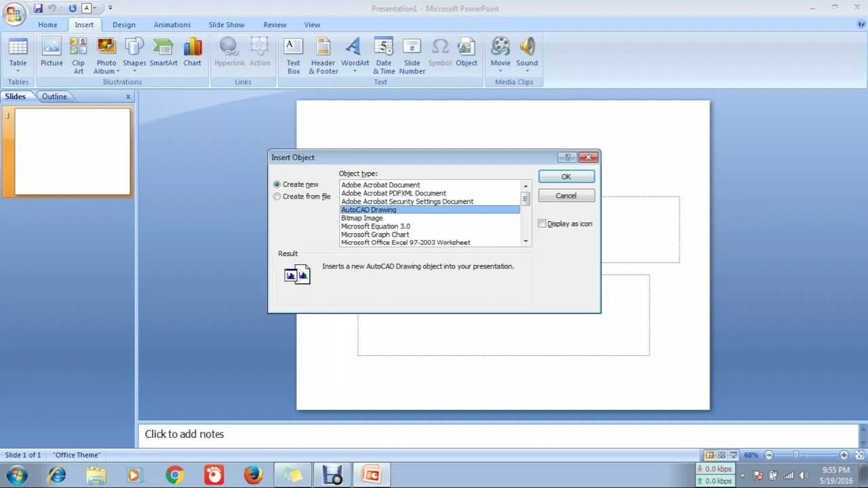Select Microsoft Office Excel 97-2003 Worksheet
868x488 pixels.
[430, 243]
